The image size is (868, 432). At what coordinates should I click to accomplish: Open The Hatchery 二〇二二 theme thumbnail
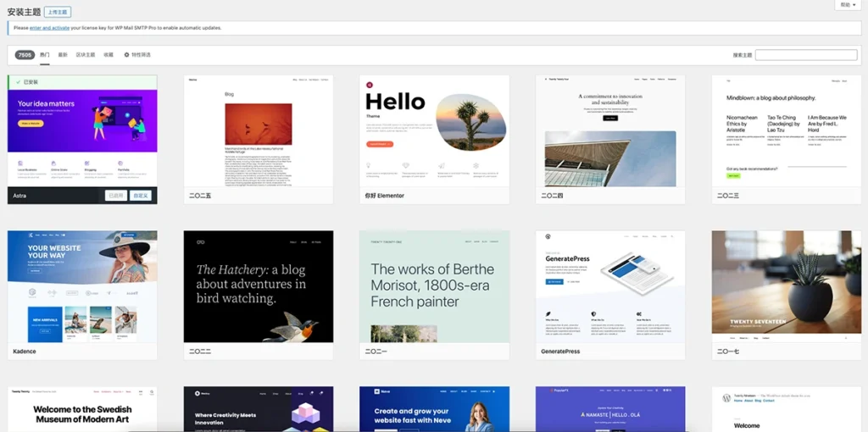pos(259,286)
